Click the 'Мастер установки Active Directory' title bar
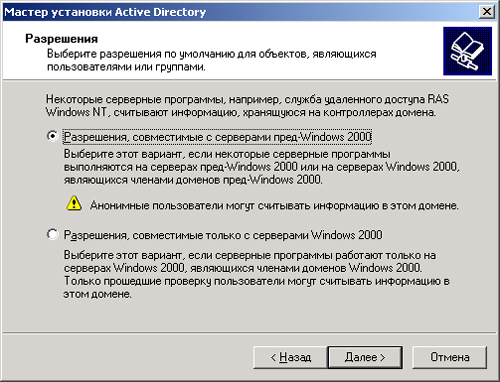The width and height of the screenshot is (500, 382). (240, 12)
